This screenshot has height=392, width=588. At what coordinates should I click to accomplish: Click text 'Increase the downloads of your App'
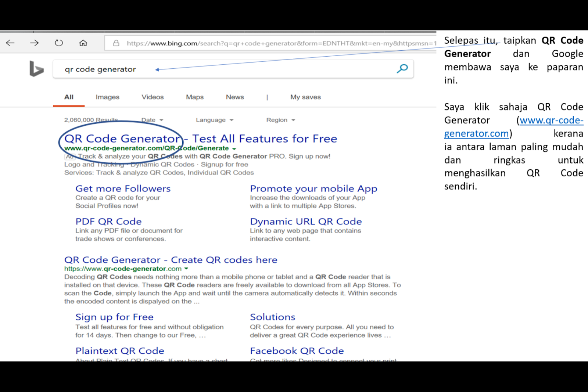click(x=308, y=198)
